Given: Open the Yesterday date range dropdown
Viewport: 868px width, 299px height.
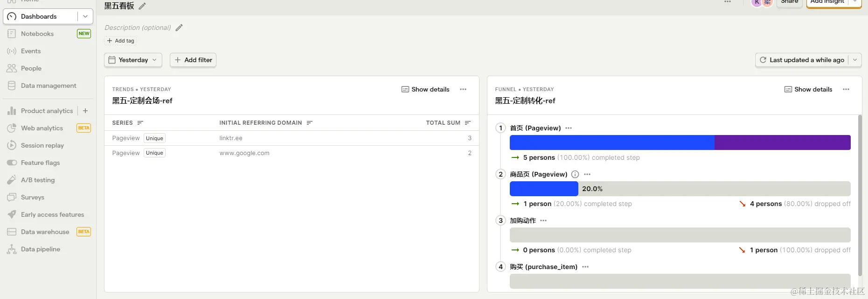Looking at the screenshot, I should (x=133, y=60).
